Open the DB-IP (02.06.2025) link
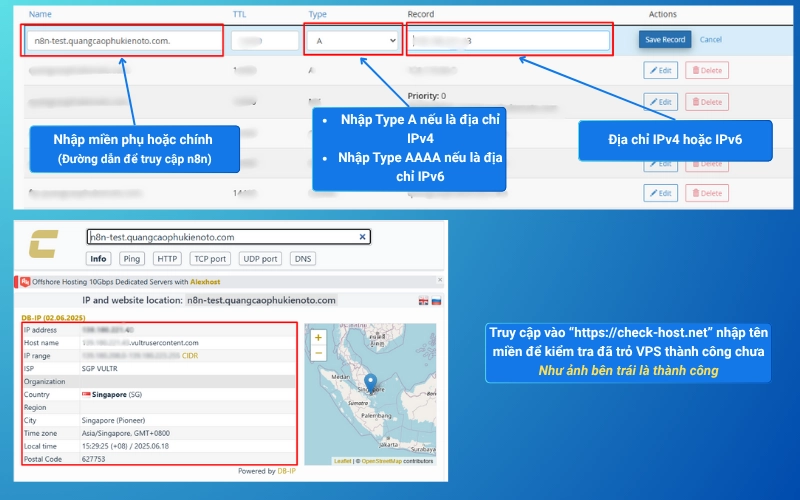Screen dimensions: 800x500 (x=53, y=317)
